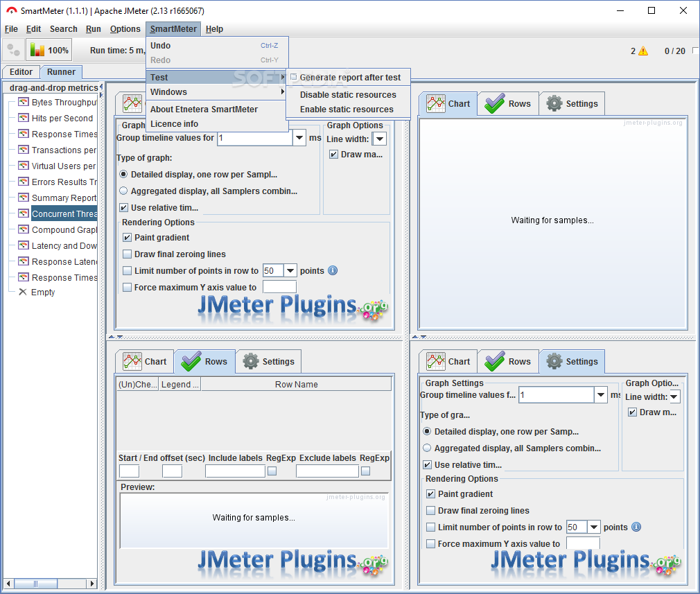Choose Disable static resources
700x594 pixels.
point(348,95)
